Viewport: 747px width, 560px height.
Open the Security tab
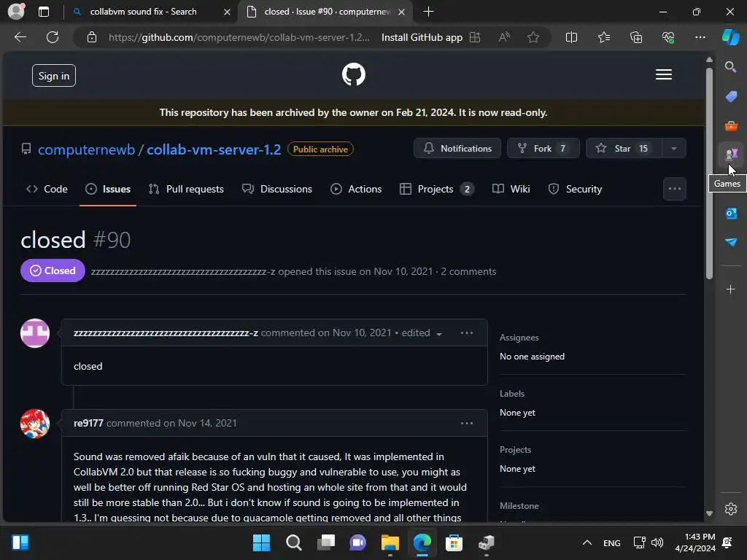[x=575, y=189]
